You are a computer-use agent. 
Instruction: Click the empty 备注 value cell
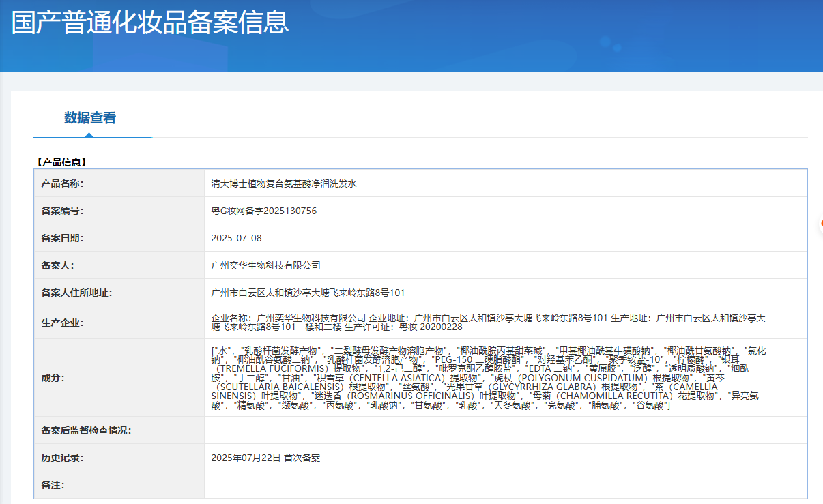tap(505, 485)
